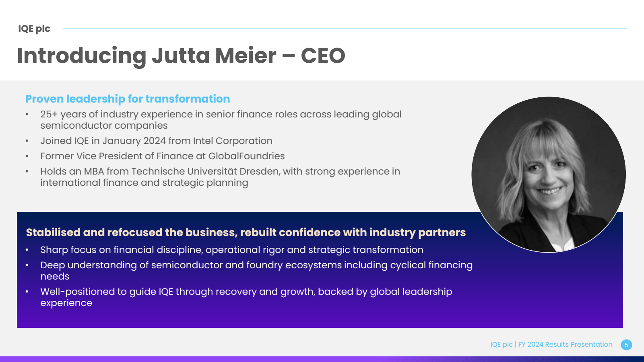Click the purple gradient bar at slide bottom
Image resolution: width=644 pixels, height=362 pixels.
pyautogui.click(x=322, y=359)
